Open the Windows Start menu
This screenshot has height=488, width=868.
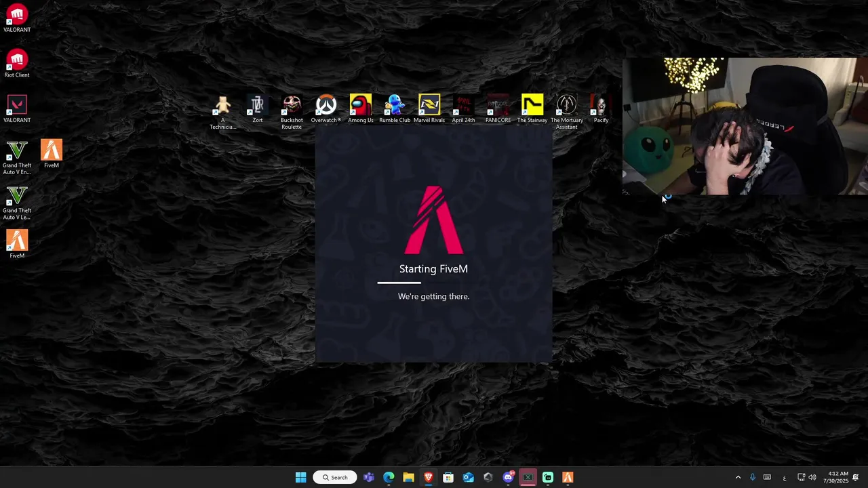300,477
